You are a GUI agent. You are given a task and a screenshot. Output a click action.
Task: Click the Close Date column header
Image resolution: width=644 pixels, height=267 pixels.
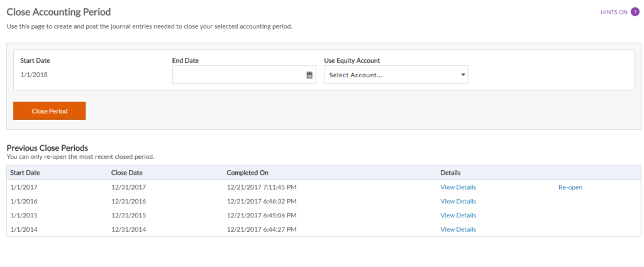(127, 173)
